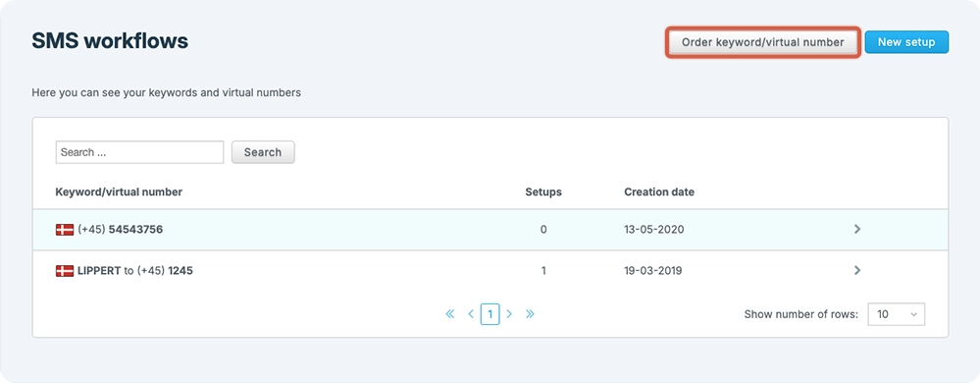Click the 13-05-2020 date cell
The height and width of the screenshot is (383, 980).
654,230
